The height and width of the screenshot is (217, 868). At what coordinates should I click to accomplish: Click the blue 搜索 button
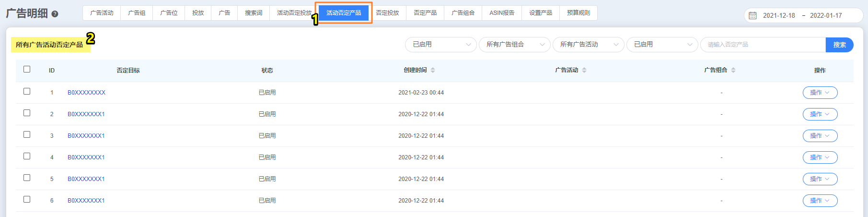[839, 45]
